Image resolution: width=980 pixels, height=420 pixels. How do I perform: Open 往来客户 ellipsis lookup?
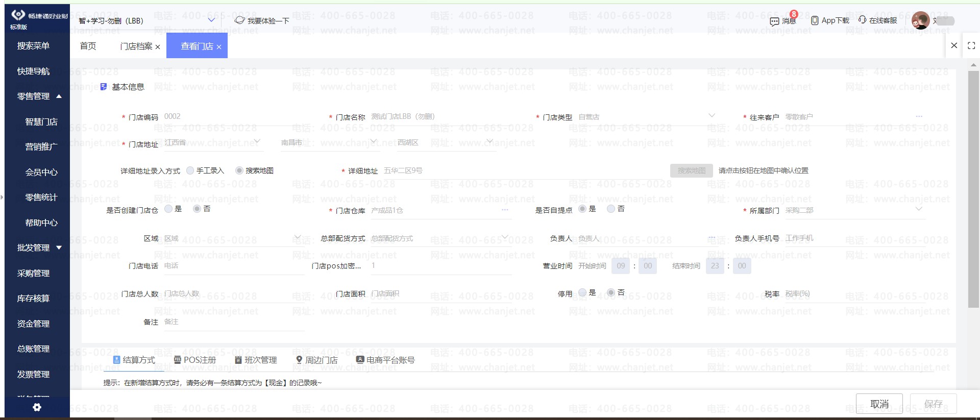click(x=919, y=116)
